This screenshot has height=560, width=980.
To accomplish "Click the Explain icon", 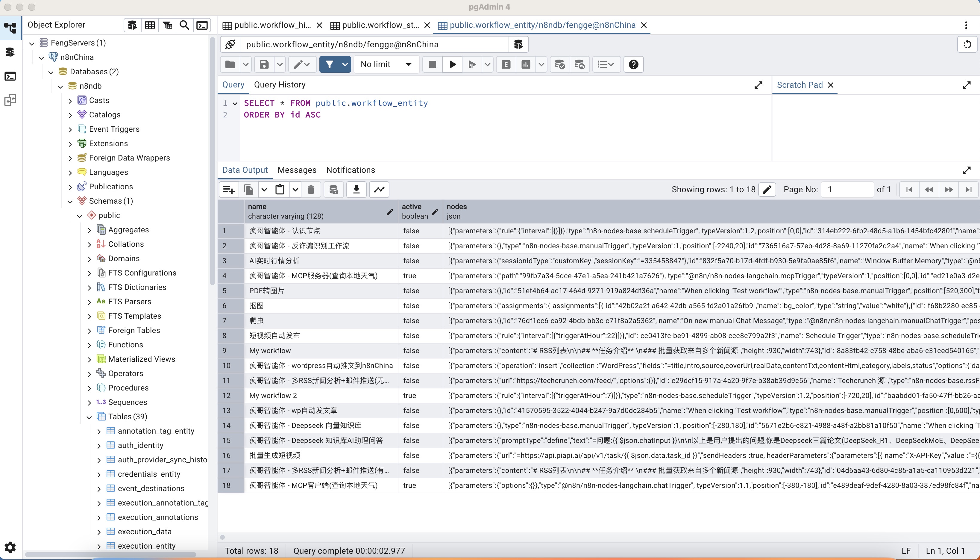I will coord(506,64).
